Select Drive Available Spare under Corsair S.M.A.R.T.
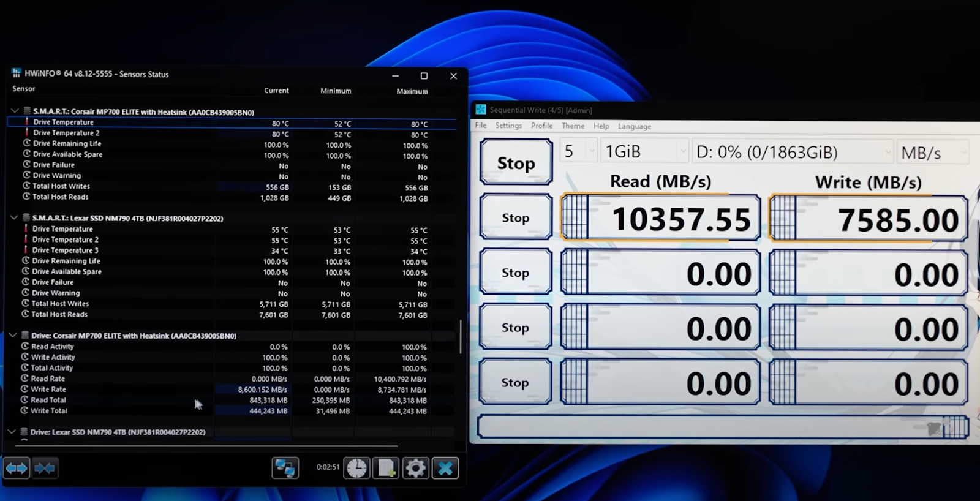This screenshot has width=980, height=501. pyautogui.click(x=68, y=154)
